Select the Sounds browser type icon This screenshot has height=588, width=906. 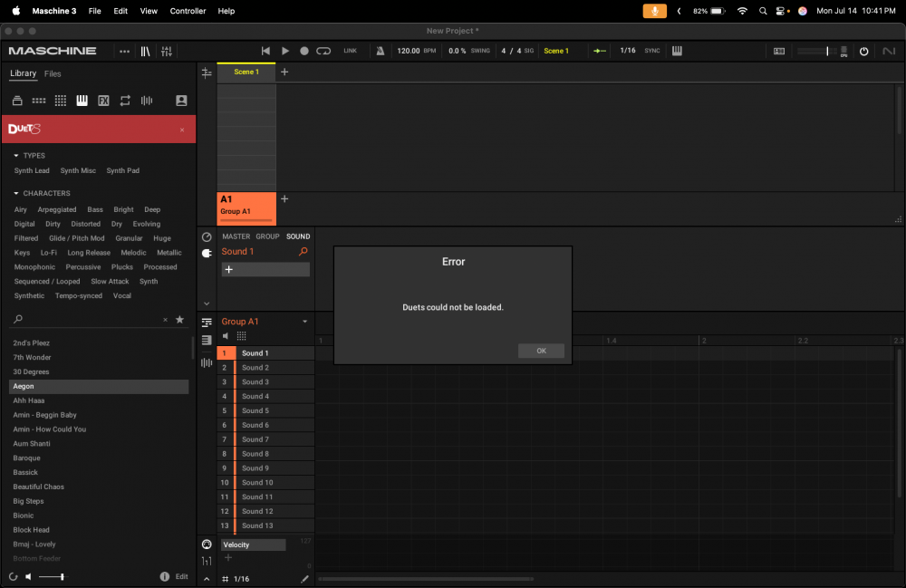[x=60, y=101]
